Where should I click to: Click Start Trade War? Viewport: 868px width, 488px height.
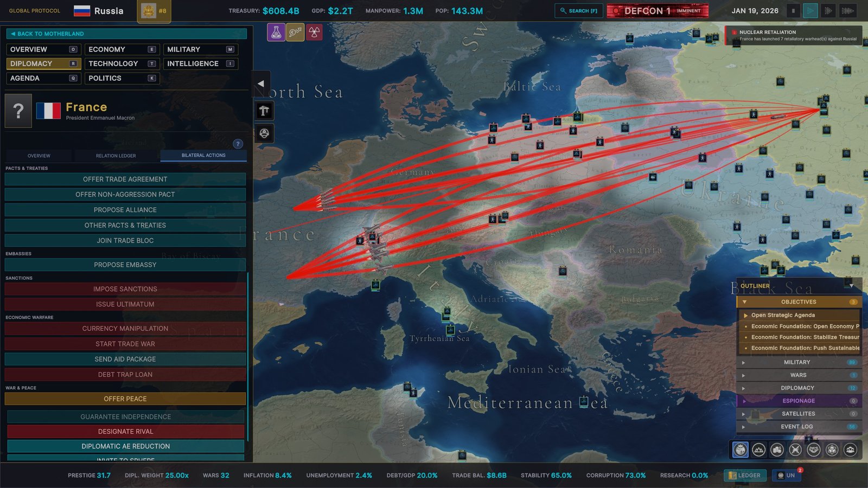(125, 344)
